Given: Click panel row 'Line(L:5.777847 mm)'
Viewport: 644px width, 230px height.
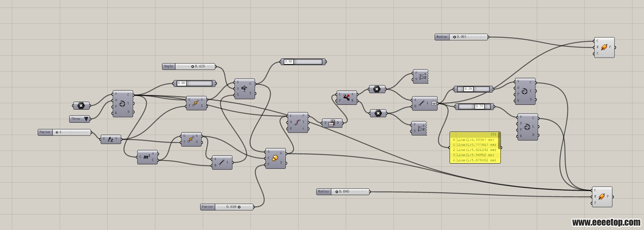Looking at the screenshot, I should pyautogui.click(x=475, y=145).
